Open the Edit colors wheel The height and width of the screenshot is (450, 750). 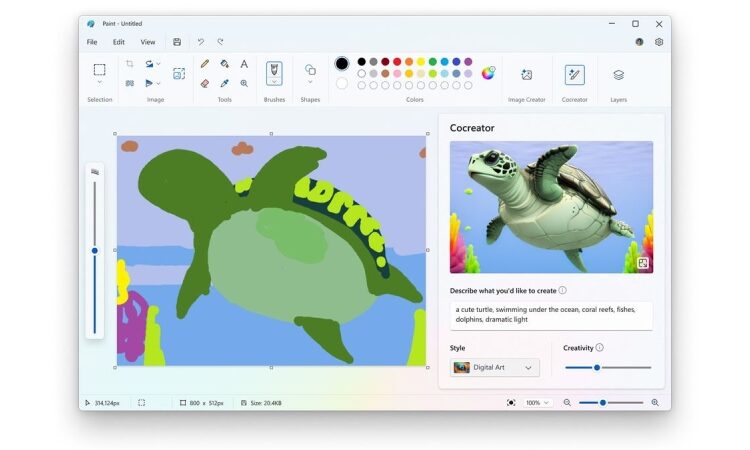coord(488,73)
